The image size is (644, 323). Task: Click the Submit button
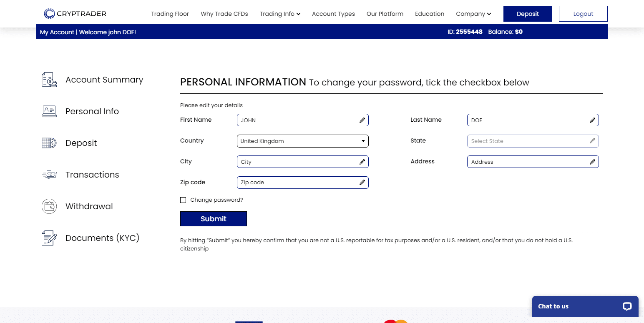(x=214, y=219)
